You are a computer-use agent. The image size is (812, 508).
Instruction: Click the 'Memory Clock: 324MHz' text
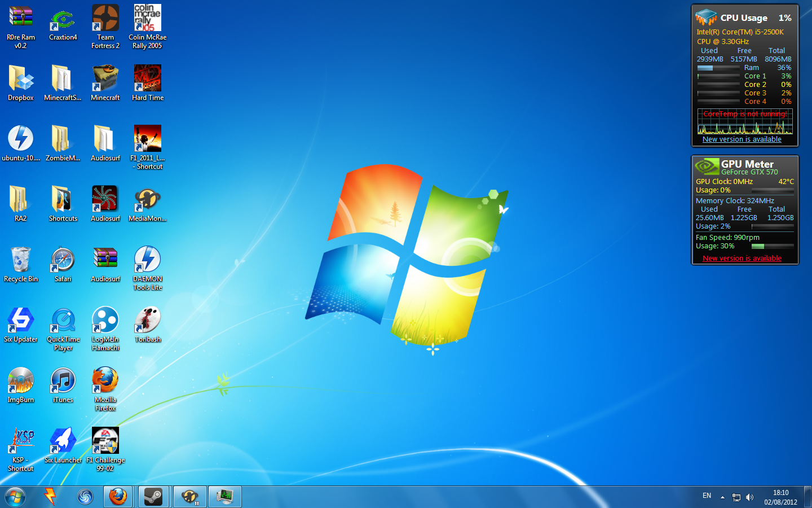pos(735,201)
